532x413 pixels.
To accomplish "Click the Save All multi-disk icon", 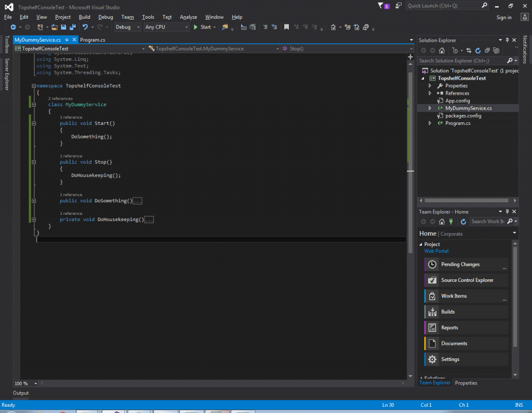I will (x=73, y=27).
